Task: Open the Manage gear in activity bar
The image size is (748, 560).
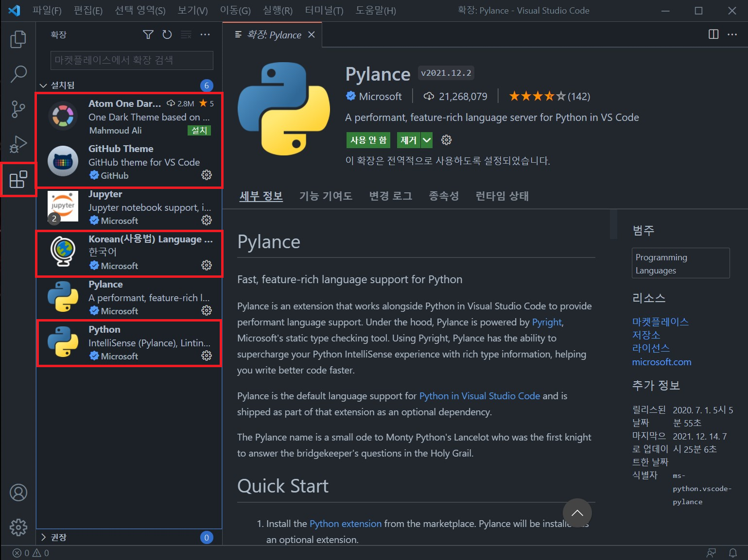Action: [18, 527]
